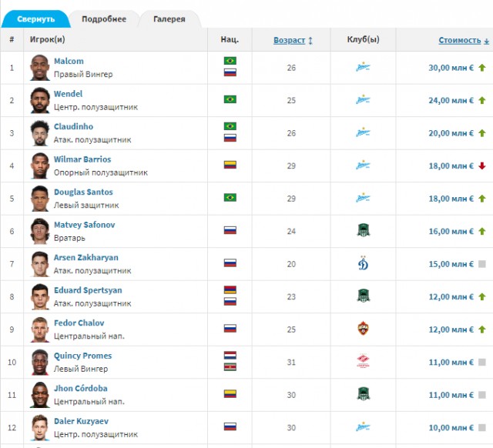Image resolution: width=493 pixels, height=448 pixels.
Task: Click Dynamo club logo in Arsen Zakharyan's row
Action: 363,263
